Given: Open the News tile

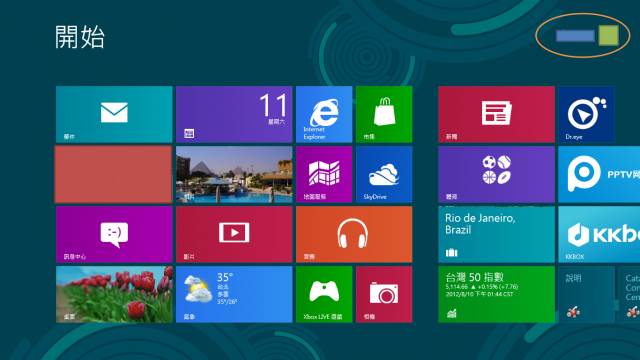Looking at the screenshot, I should tap(496, 114).
